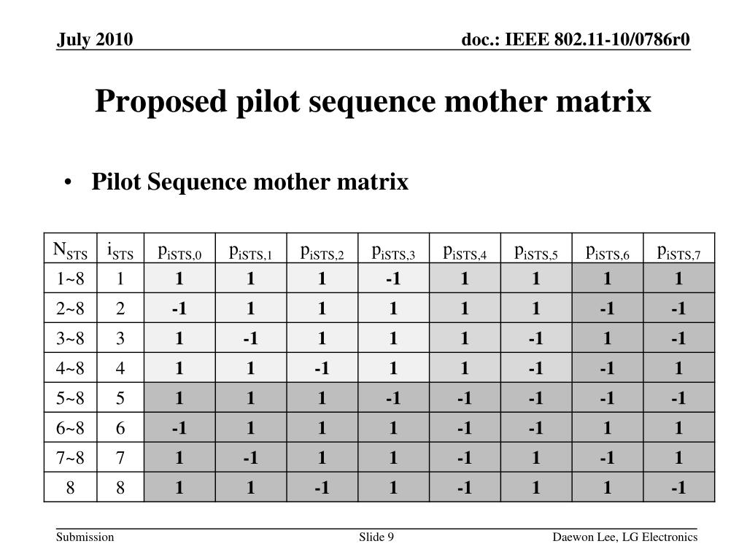Select the 'Daewon Lee, LG Electronics' author footer

(625, 537)
